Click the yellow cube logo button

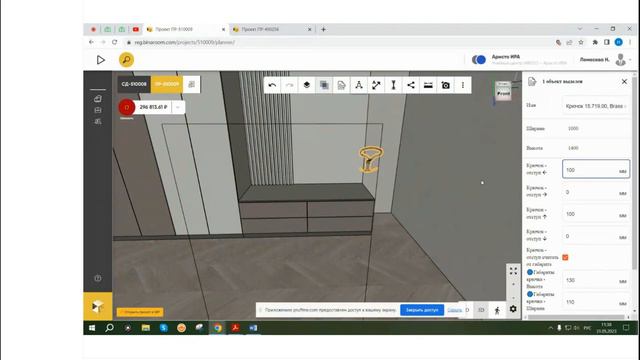(x=98, y=306)
